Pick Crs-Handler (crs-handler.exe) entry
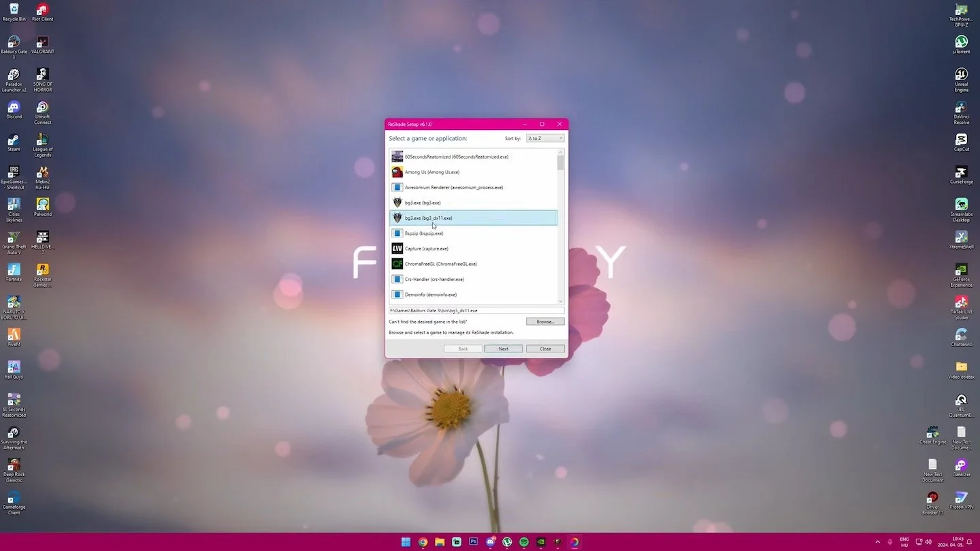Image resolution: width=980 pixels, height=551 pixels. click(x=473, y=279)
